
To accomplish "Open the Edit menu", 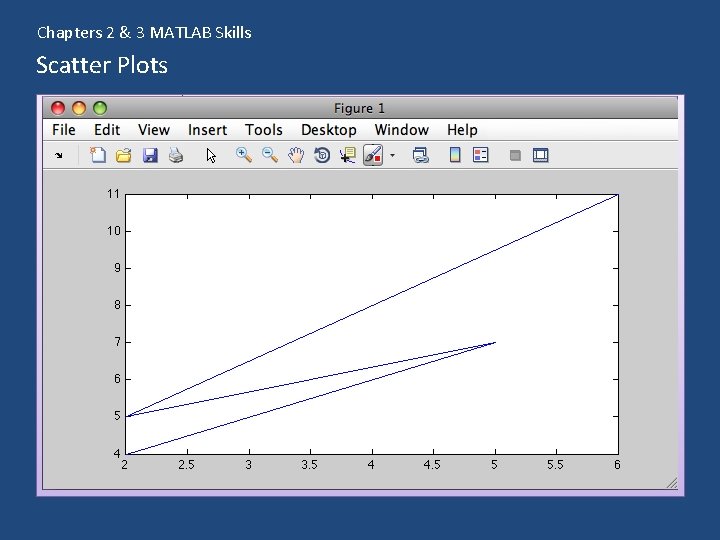I will [107, 130].
